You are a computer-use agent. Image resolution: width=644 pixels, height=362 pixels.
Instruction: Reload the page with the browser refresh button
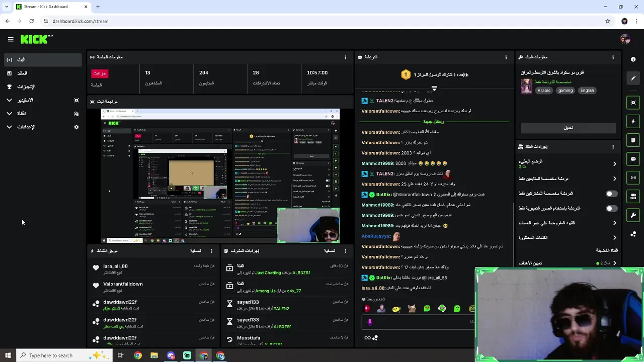[x=31, y=21]
